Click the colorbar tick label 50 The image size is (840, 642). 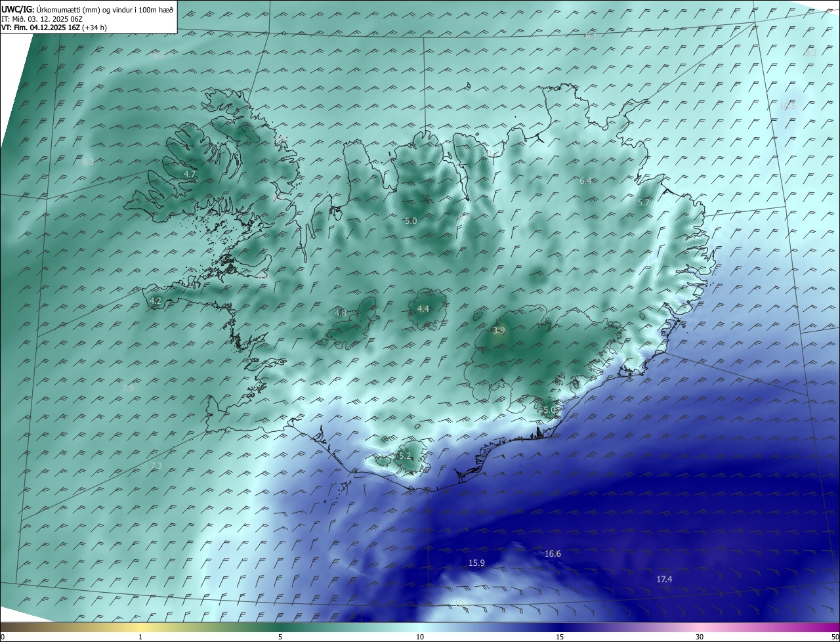coord(835,637)
